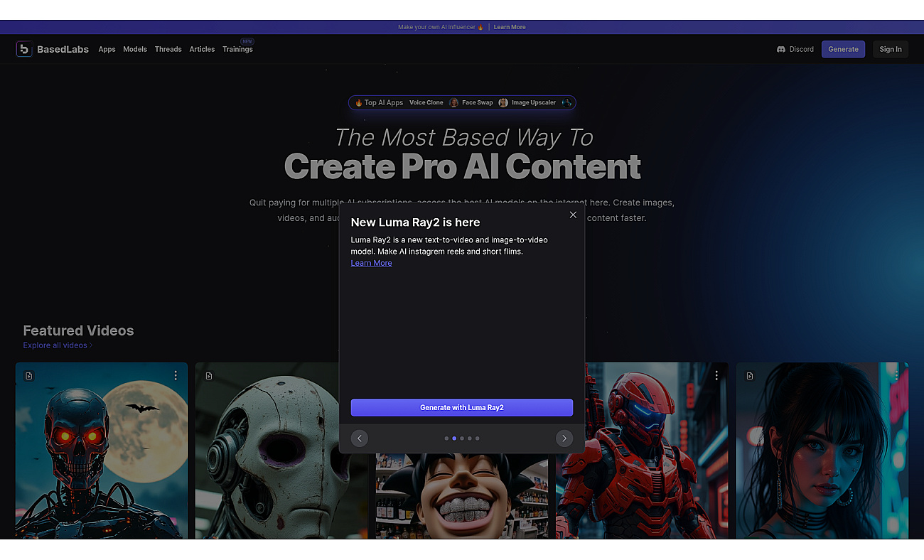The image size is (924, 560).
Task: Go to Articles page
Action: 202,49
